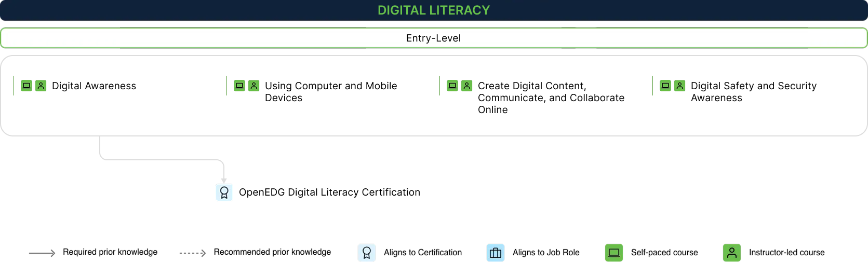Screen dimensions: 868x262
Task: Click instructor-led icon for Create Digital Content course
Action: point(467,86)
